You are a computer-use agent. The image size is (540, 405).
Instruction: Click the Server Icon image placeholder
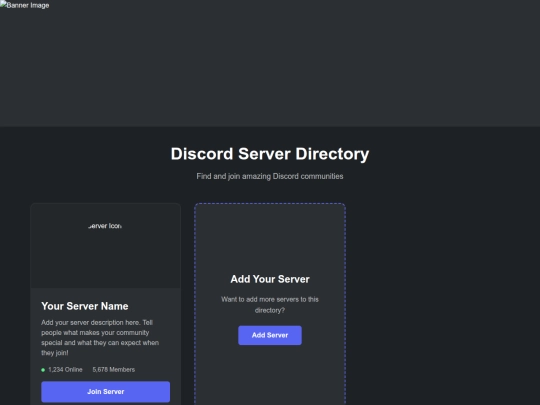(x=105, y=226)
